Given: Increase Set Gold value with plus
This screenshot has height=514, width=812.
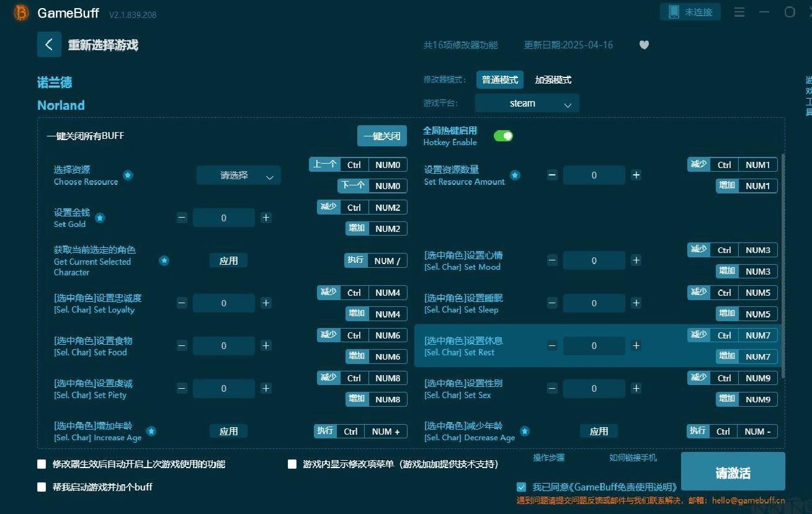Looking at the screenshot, I should (x=266, y=218).
